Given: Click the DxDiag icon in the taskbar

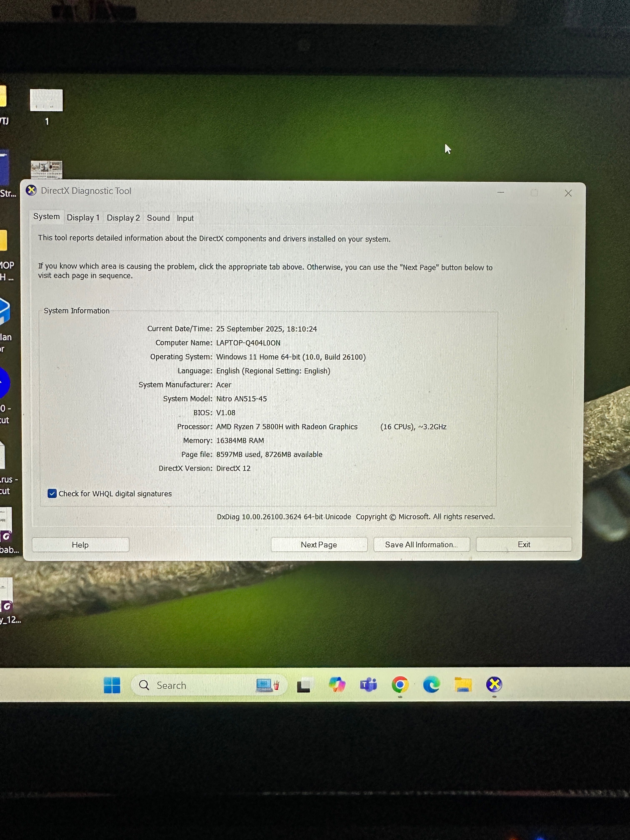Looking at the screenshot, I should 494,684.
